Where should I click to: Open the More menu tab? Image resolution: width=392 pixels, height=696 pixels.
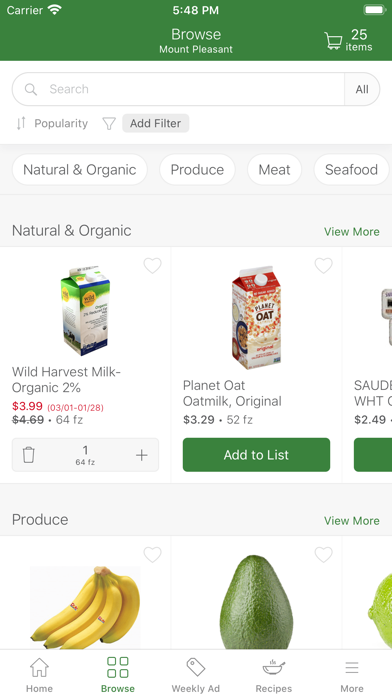pyautogui.click(x=352, y=675)
